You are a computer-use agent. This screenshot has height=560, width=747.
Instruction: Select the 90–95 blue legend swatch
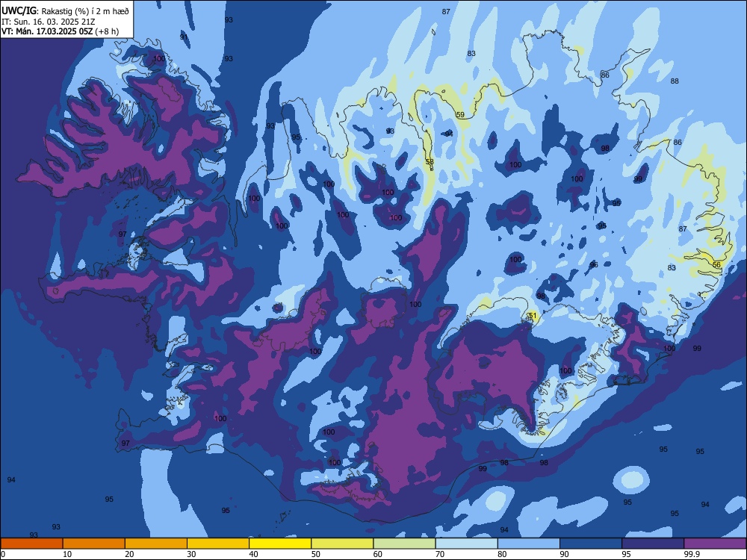pos(591,544)
